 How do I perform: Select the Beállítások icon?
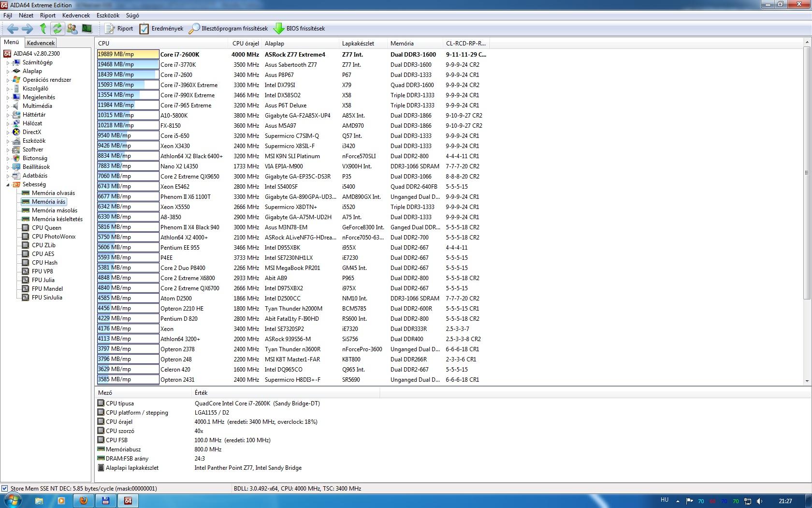tap(16, 167)
